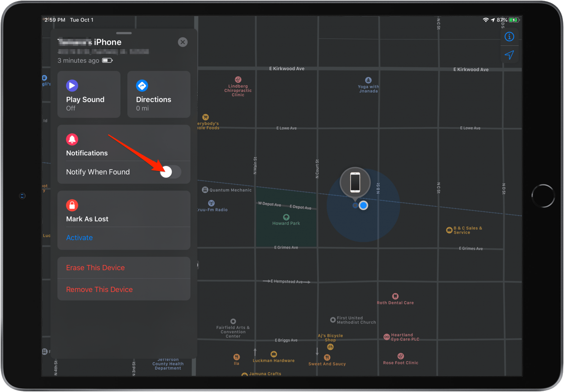Tap the Aj's Bicycle Shop marker

tap(330, 347)
